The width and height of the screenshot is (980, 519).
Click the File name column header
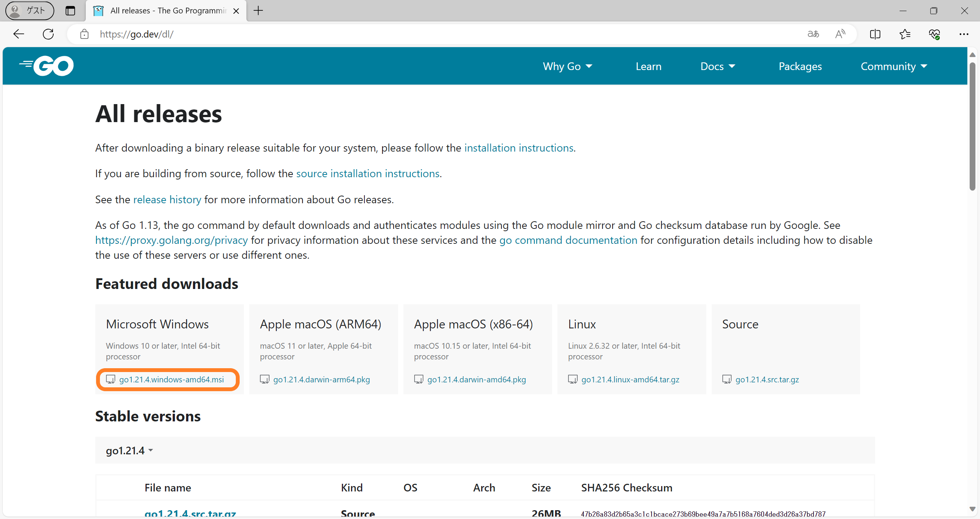coord(168,488)
